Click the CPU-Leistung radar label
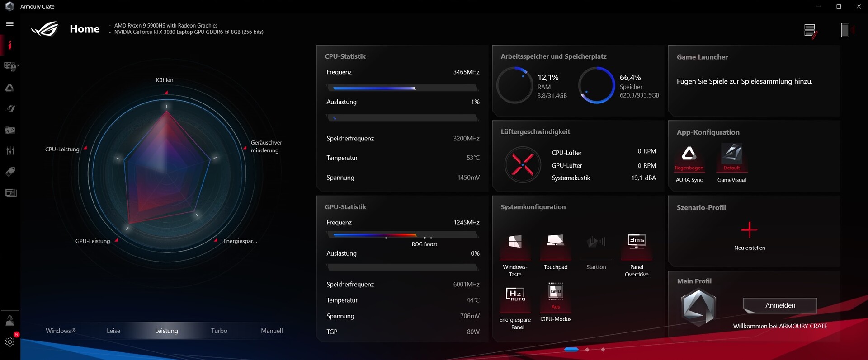868x360 pixels. (62, 149)
